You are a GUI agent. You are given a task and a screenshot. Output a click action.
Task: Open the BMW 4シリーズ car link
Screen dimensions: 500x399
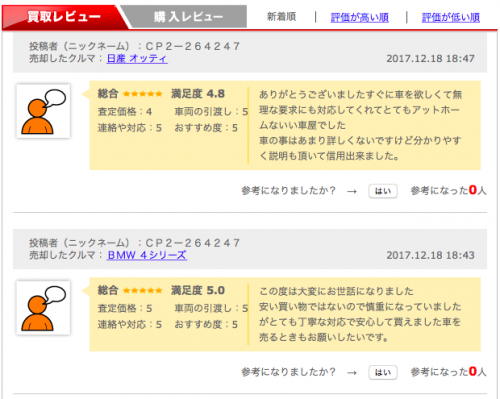pos(147,255)
